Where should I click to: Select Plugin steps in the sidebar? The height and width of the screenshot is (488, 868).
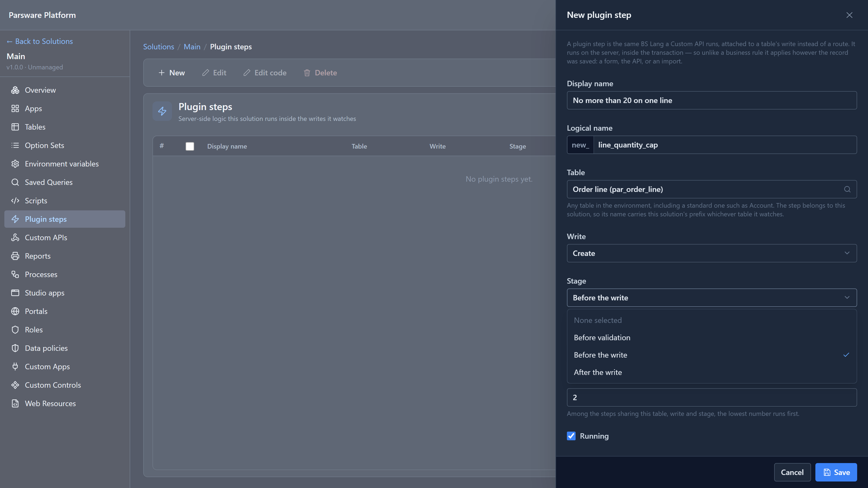pyautogui.click(x=65, y=219)
